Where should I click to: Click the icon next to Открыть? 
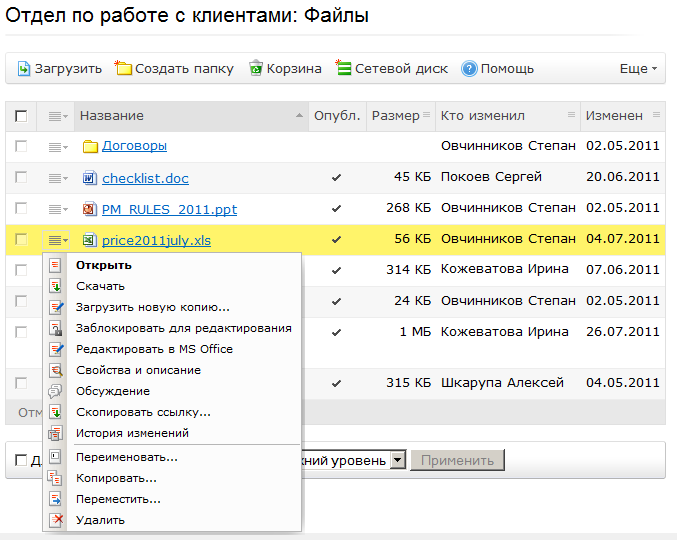click(55, 265)
